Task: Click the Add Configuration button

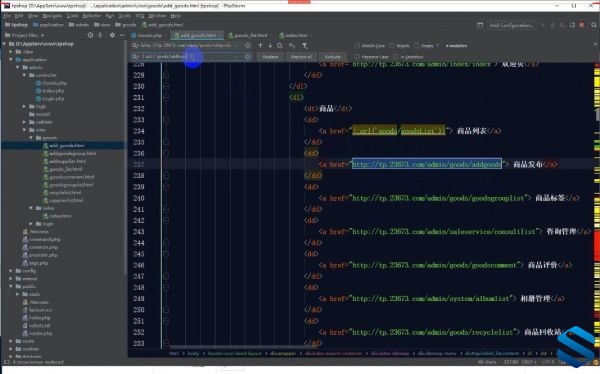Action: [512, 25]
